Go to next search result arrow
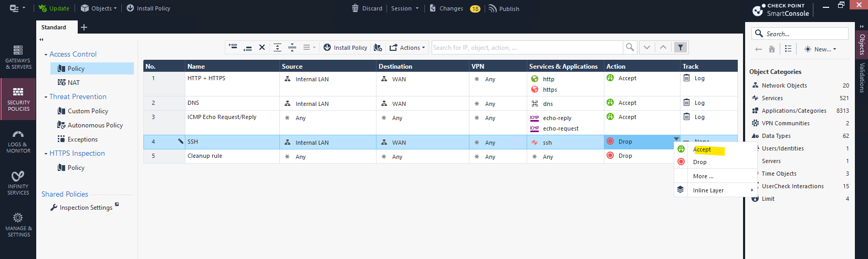This screenshot has width=868, height=259. (647, 47)
